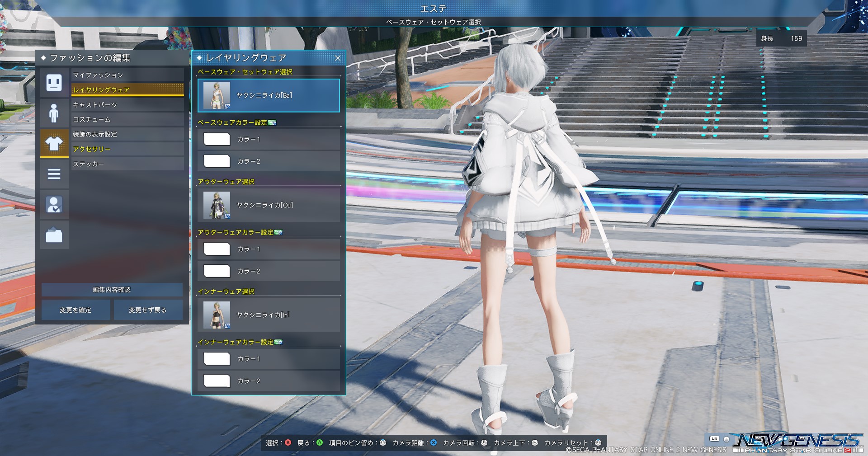Viewport: 868px width, 456px height.
Task: Open the character check sidebar icon
Action: click(54, 204)
